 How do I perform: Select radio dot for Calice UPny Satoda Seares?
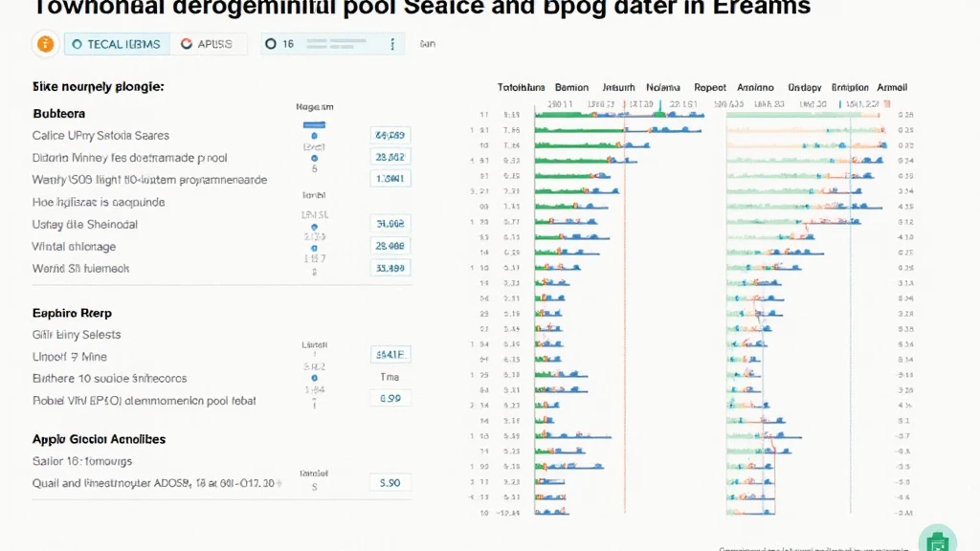314,136
